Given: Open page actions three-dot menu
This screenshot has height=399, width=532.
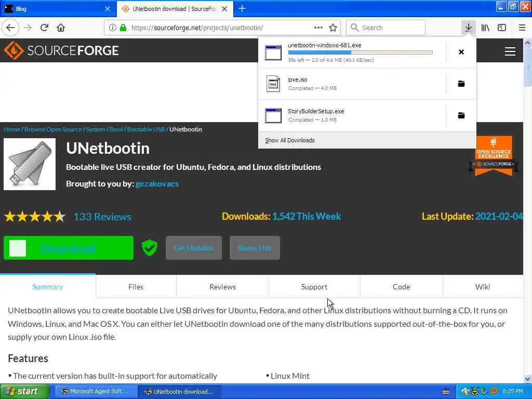Looking at the screenshot, I should [318, 28].
